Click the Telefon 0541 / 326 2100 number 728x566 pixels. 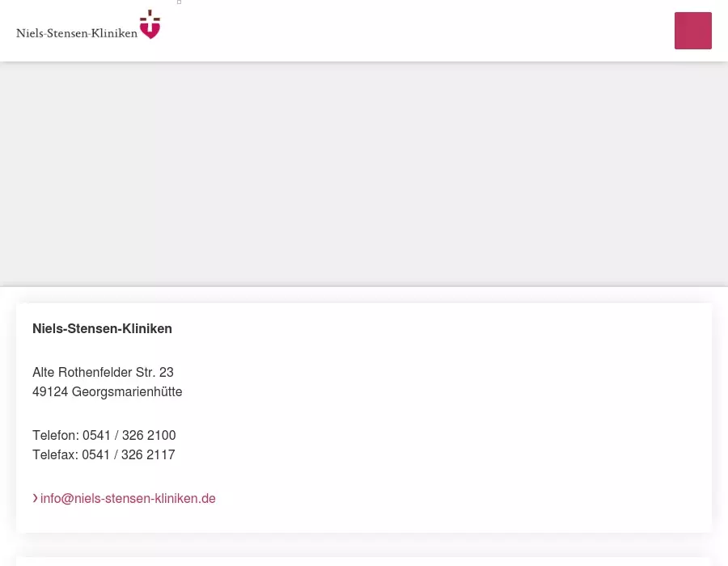pos(129,435)
